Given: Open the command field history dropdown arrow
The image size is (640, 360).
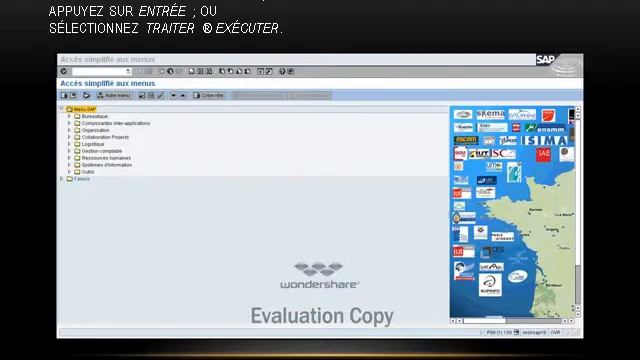Looking at the screenshot, I should tap(128, 71).
